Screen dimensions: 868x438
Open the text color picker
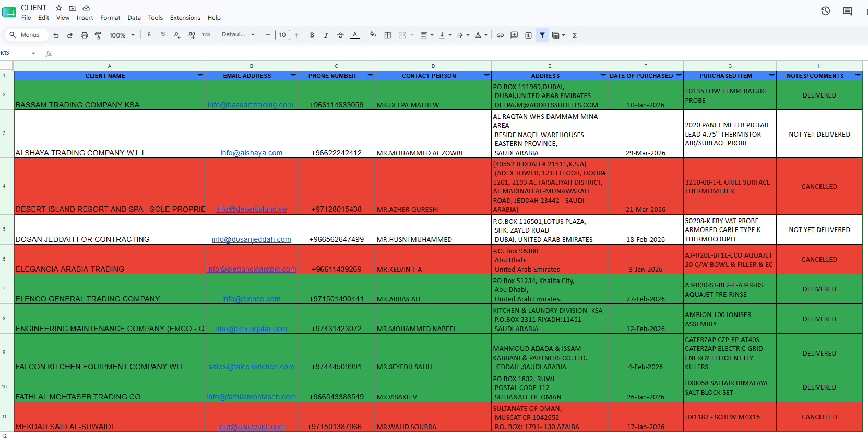coord(355,35)
